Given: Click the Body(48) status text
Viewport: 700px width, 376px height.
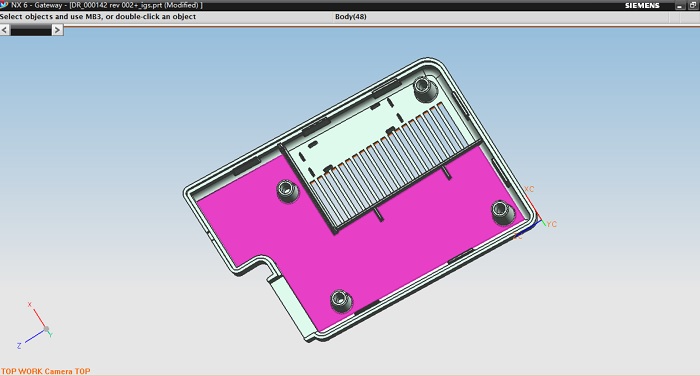Looking at the screenshot, I should 350,17.
